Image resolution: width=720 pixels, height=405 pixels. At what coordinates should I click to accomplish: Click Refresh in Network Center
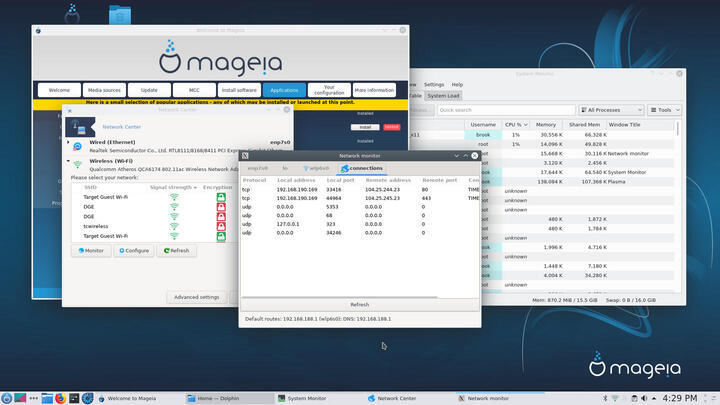coord(176,251)
